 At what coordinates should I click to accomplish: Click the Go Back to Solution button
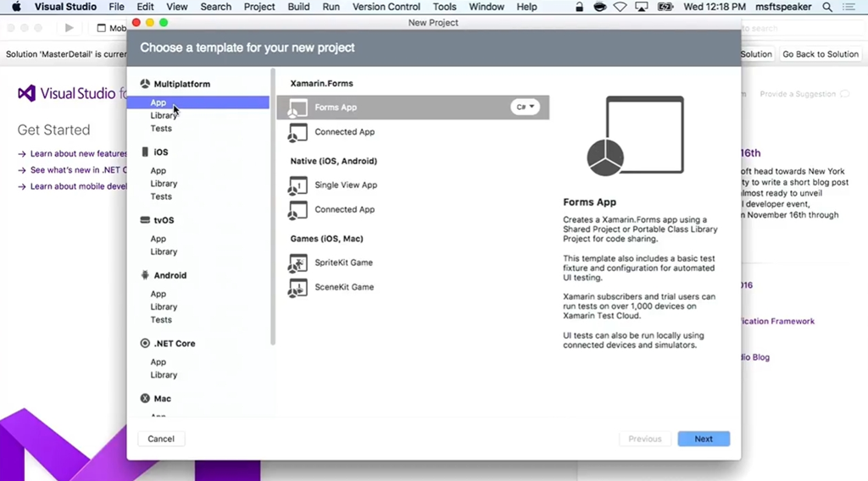tap(820, 54)
